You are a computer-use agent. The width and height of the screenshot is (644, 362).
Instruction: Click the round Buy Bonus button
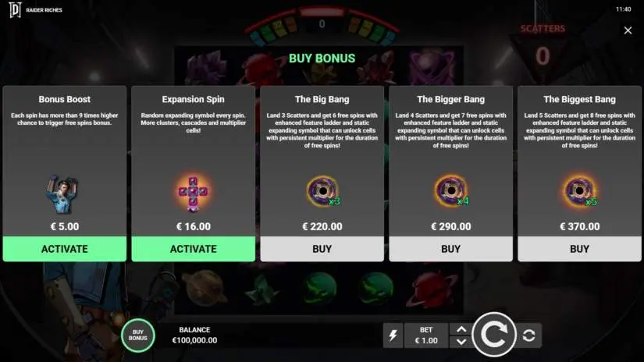point(138,335)
